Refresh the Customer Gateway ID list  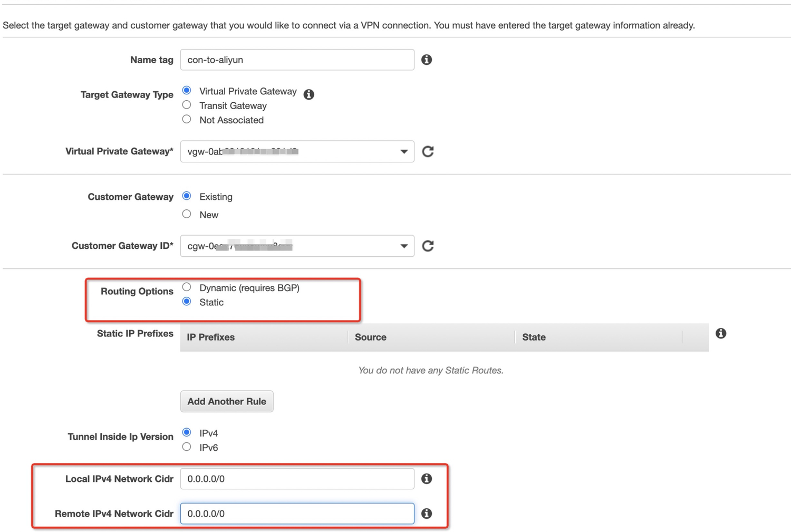click(428, 246)
